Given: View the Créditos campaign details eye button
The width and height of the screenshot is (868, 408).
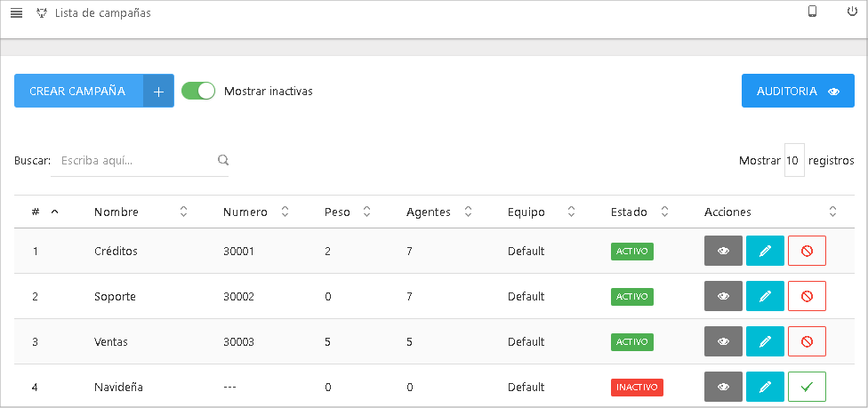Looking at the screenshot, I should pyautogui.click(x=723, y=251).
